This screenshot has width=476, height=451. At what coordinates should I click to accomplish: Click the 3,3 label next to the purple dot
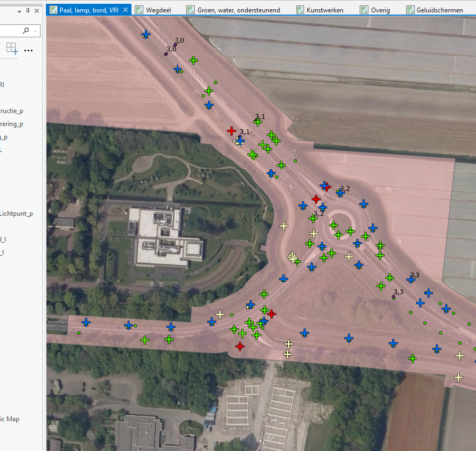click(x=399, y=292)
